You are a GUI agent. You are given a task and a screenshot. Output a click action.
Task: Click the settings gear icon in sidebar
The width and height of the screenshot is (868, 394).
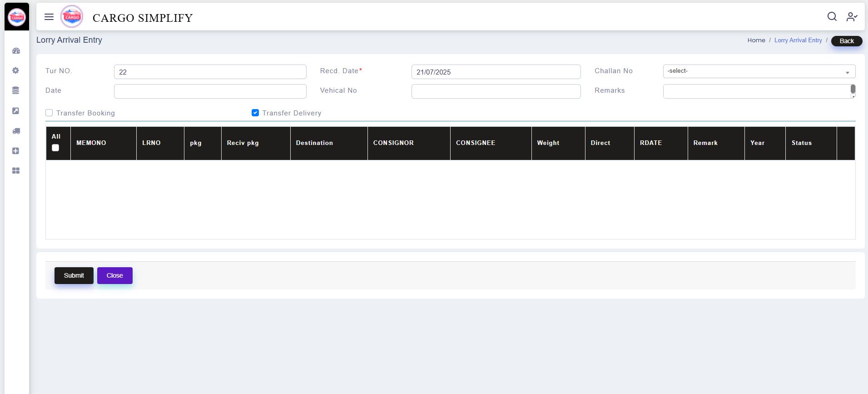[16, 70]
